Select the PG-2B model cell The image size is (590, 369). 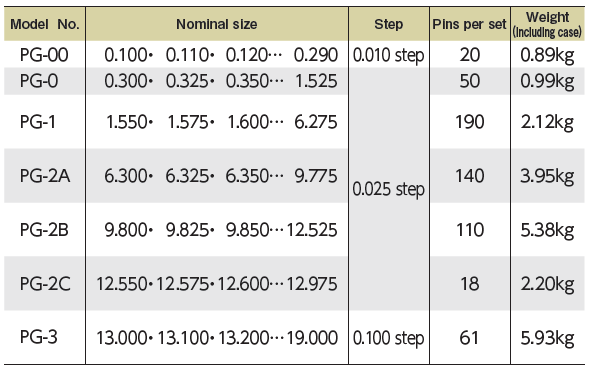point(44,230)
